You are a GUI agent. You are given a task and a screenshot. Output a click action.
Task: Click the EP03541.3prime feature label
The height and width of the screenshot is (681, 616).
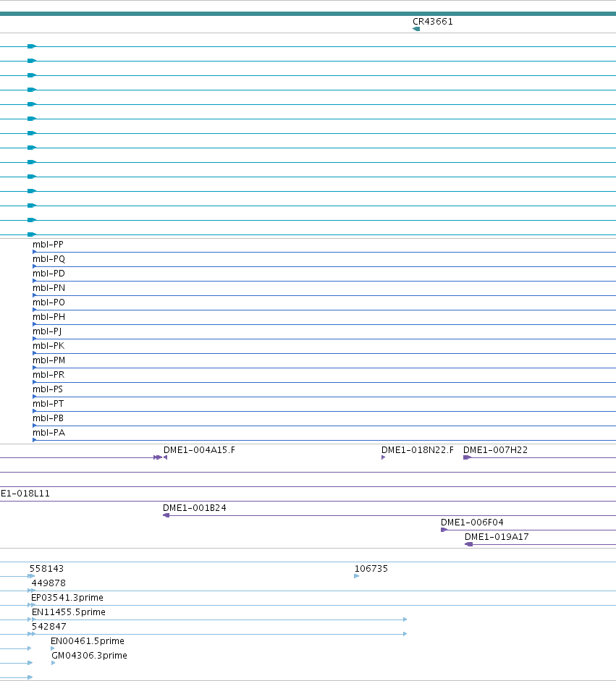coord(67,598)
